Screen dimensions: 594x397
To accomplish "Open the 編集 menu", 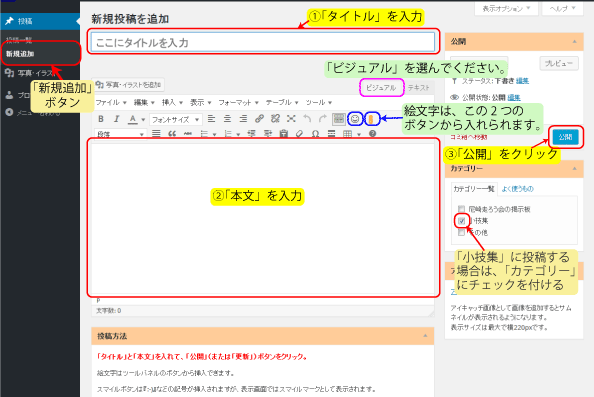I will pyautogui.click(x=144, y=102).
